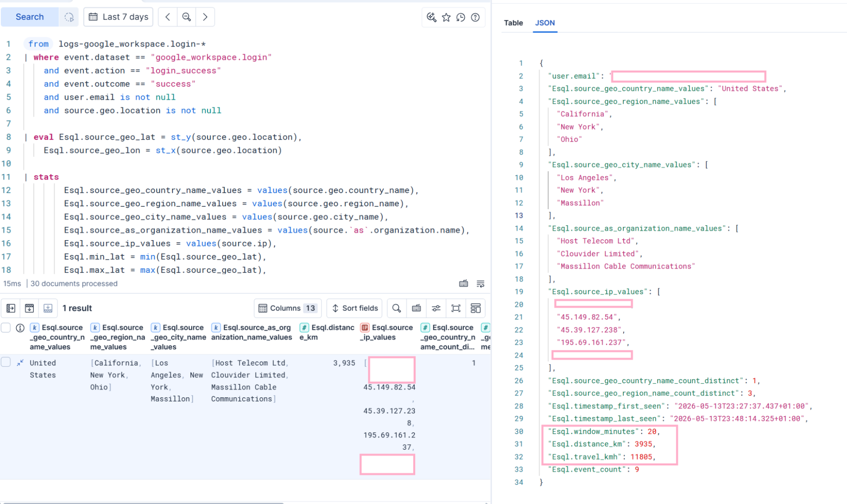Open the AI sparkle query assistant icon
The height and width of the screenshot is (504, 847).
point(431,17)
